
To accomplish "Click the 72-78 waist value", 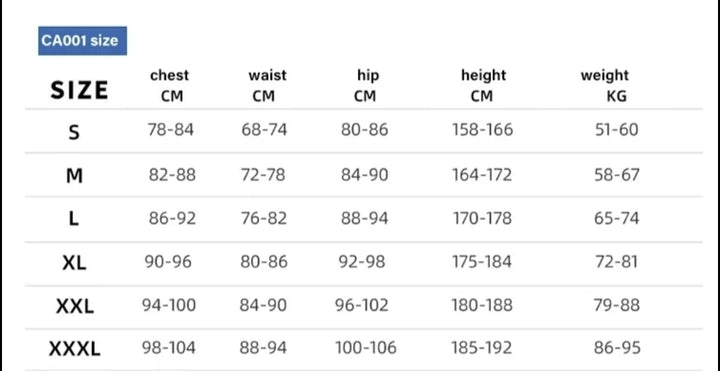I will tap(263, 175).
